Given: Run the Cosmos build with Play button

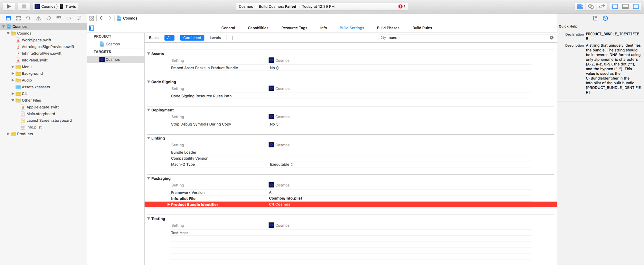Looking at the screenshot, I should tap(9, 6).
